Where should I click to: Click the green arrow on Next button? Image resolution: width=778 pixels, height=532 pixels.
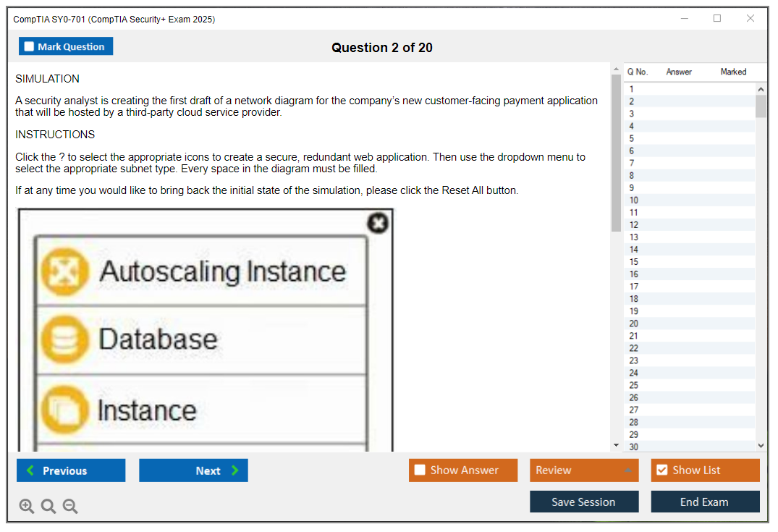(235, 470)
